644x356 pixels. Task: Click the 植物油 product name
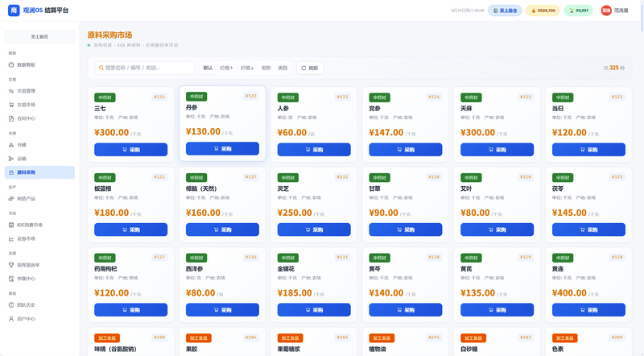point(377,349)
